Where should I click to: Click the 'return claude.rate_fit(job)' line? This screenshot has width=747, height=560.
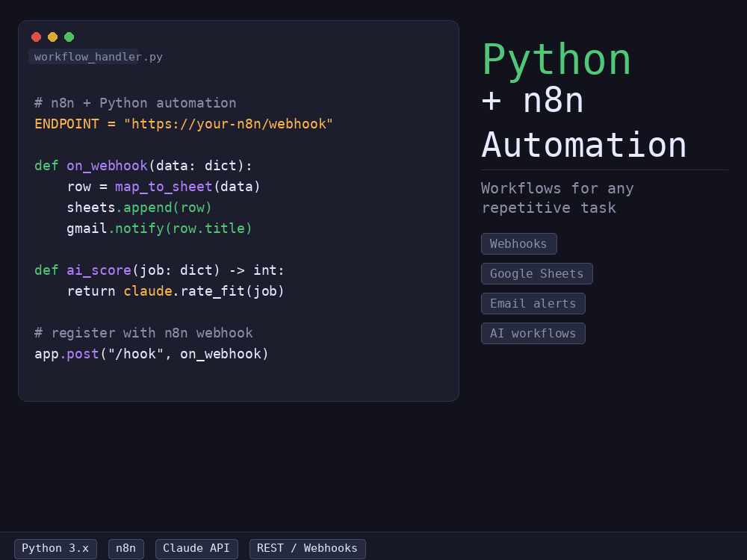point(176,292)
